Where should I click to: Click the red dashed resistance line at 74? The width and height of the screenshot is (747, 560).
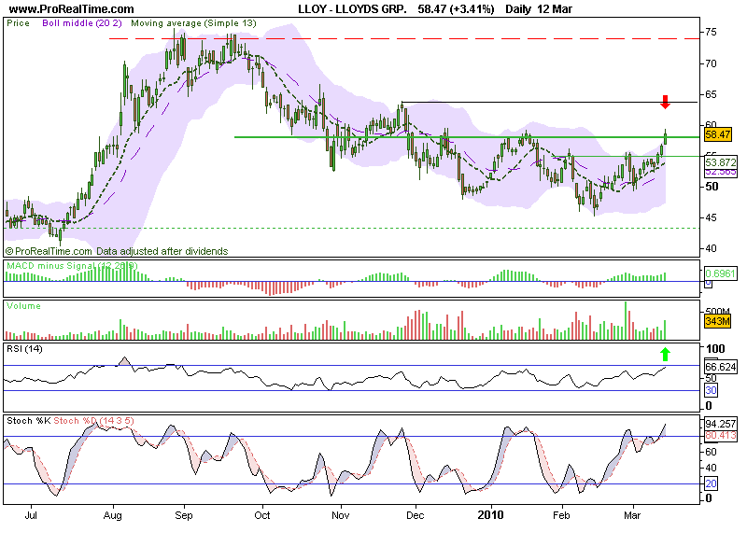click(404, 38)
